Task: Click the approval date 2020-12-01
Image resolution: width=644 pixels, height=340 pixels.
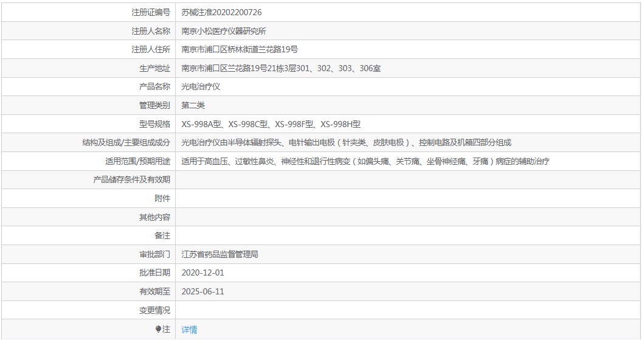Action: click(x=203, y=273)
